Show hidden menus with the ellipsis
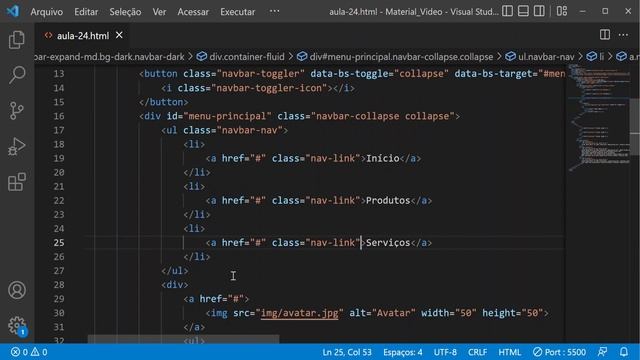The width and height of the screenshot is (640, 360). pos(275,11)
